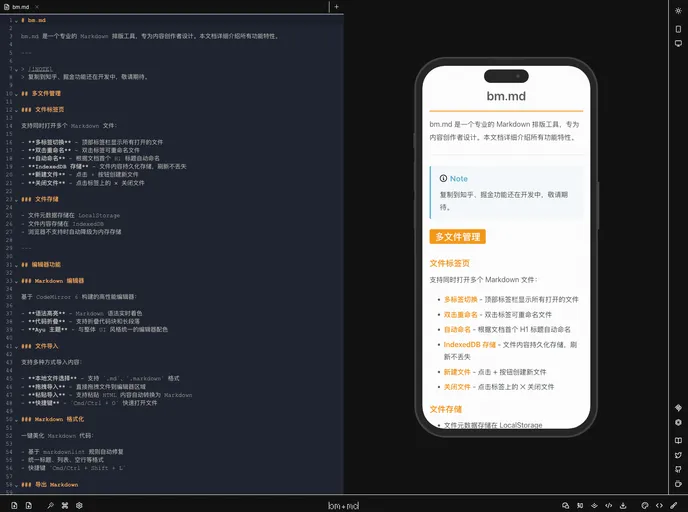Collapse the '### 文件存储' fold arrow
The width and height of the screenshot is (688, 512).
[16, 199]
